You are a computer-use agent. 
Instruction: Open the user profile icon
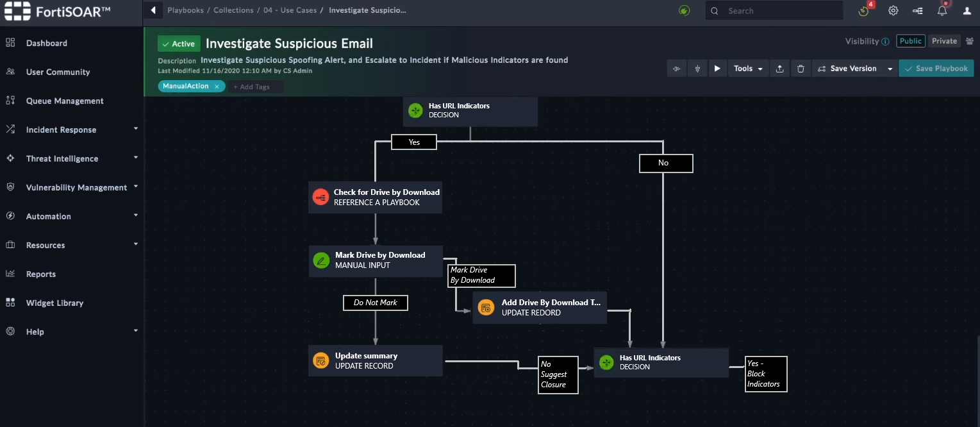[967, 11]
